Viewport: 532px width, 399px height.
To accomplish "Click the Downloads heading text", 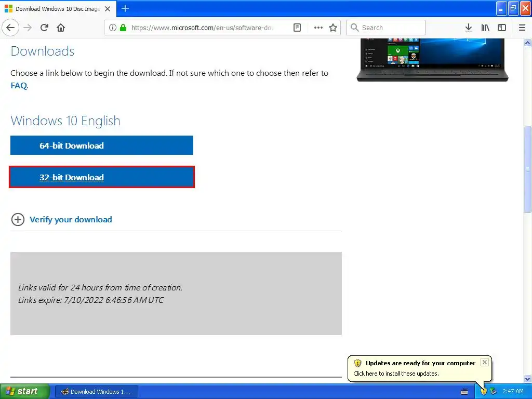I will point(43,51).
